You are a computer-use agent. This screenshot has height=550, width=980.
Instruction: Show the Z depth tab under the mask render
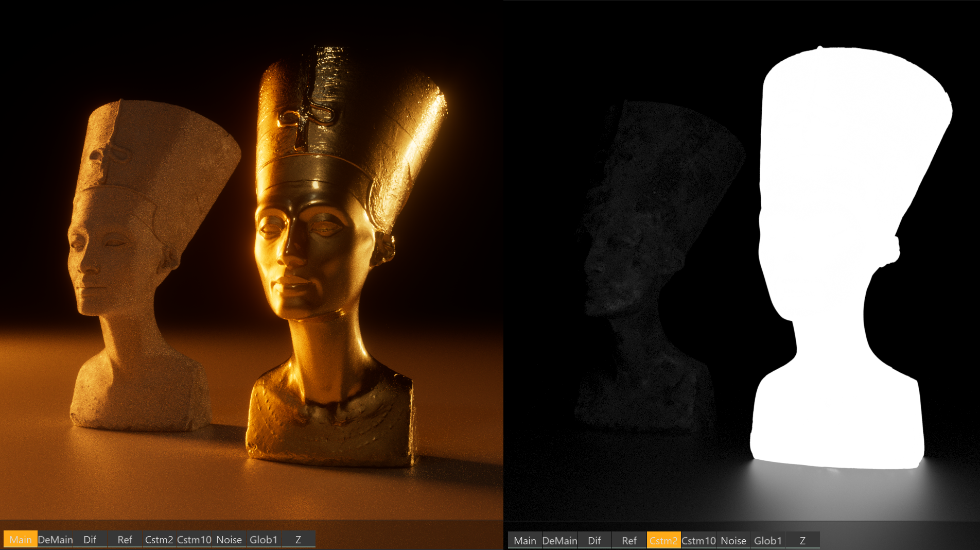coord(802,540)
